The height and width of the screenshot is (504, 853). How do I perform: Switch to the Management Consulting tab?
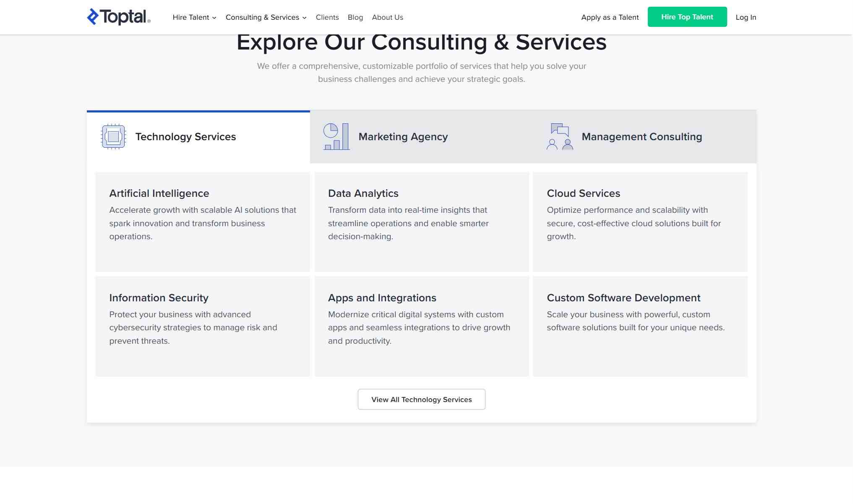[x=641, y=137]
